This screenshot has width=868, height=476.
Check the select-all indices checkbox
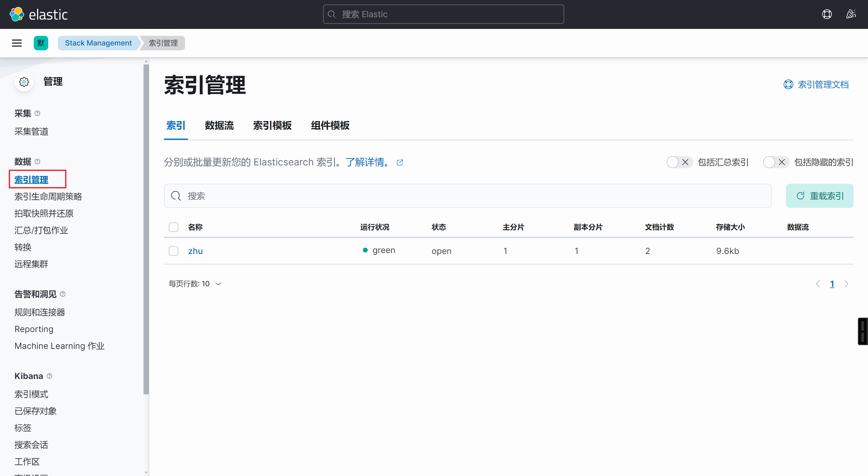point(174,227)
